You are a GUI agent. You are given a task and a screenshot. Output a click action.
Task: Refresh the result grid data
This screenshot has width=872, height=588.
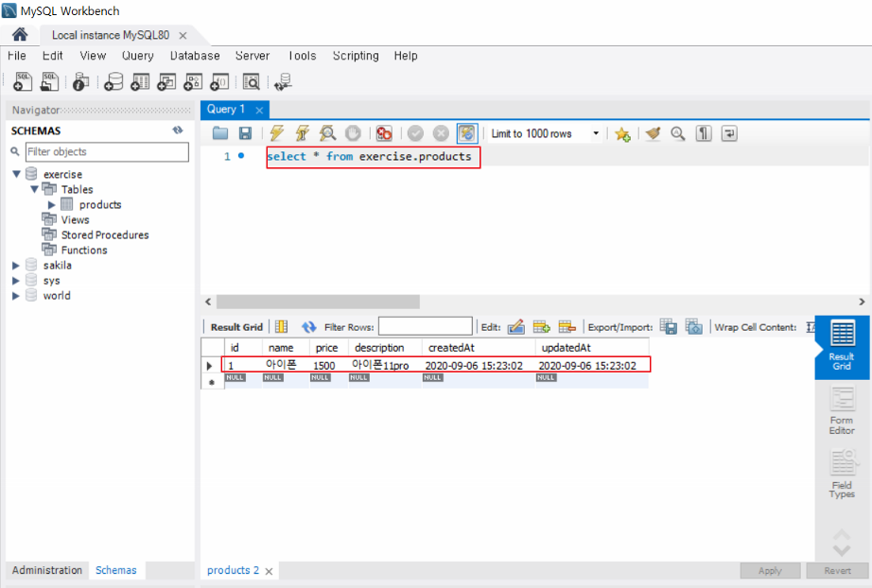pos(308,327)
